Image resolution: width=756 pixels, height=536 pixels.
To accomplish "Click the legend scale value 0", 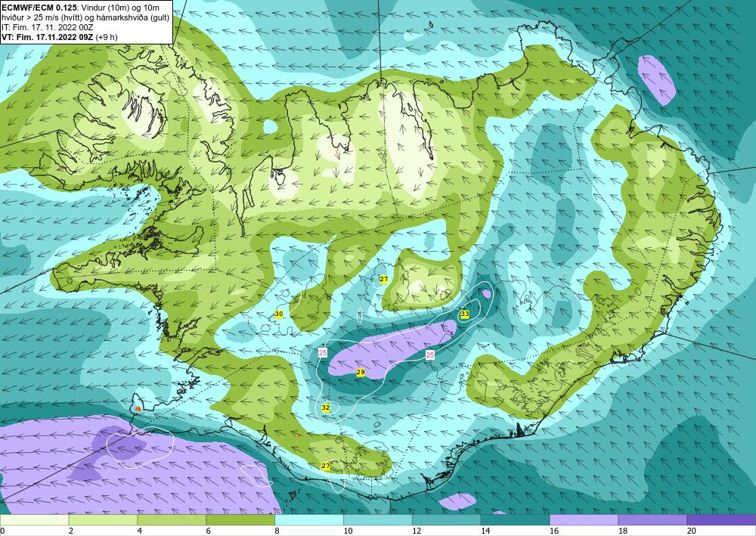I will 2,531.
